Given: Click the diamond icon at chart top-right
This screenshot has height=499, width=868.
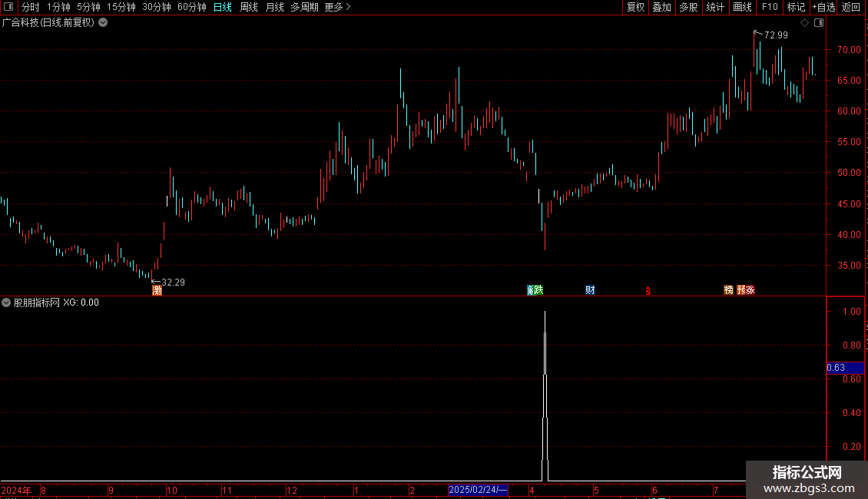Looking at the screenshot, I should click(x=805, y=23).
